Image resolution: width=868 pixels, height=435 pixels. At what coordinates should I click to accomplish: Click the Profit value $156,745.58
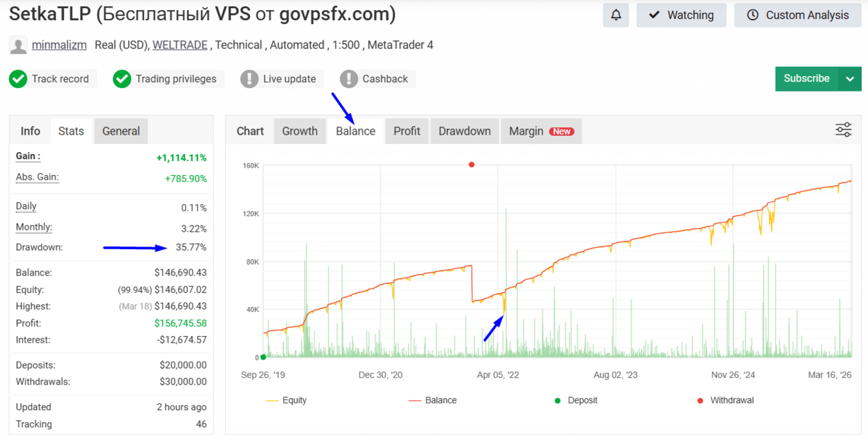click(180, 323)
